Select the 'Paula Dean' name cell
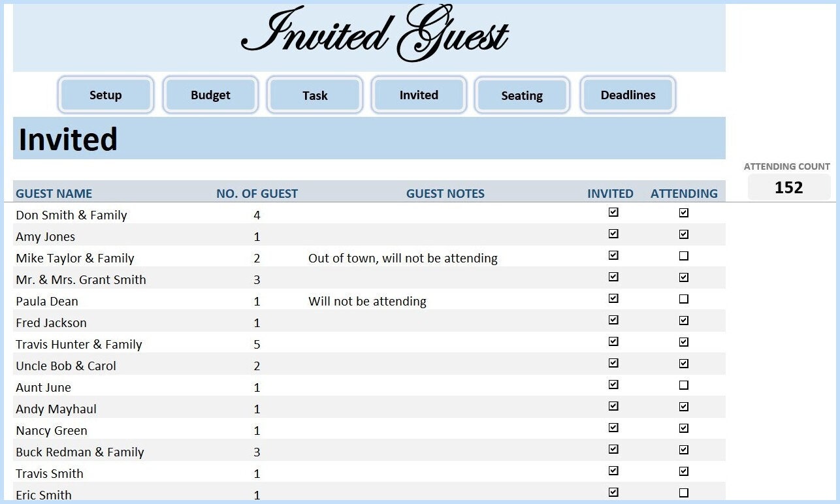This screenshot has width=840, height=504. tap(47, 302)
